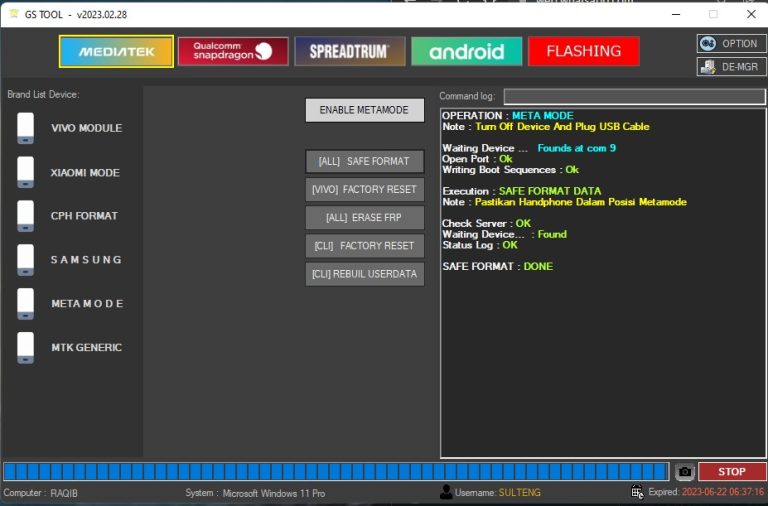Click the red STOP button
Viewport: 768px width, 506px height.
click(x=732, y=472)
